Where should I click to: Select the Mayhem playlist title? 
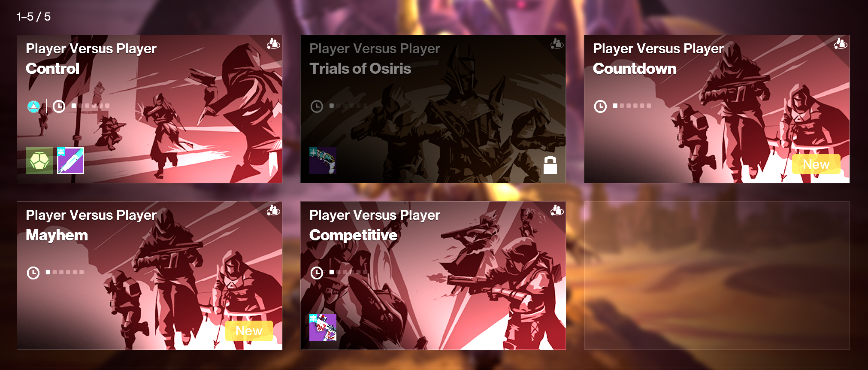[x=57, y=235]
